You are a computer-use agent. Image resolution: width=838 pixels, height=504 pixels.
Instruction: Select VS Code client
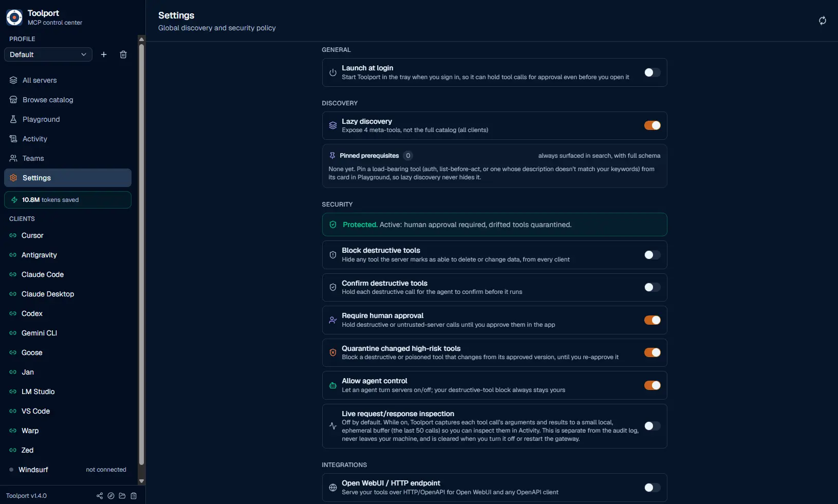68,411
